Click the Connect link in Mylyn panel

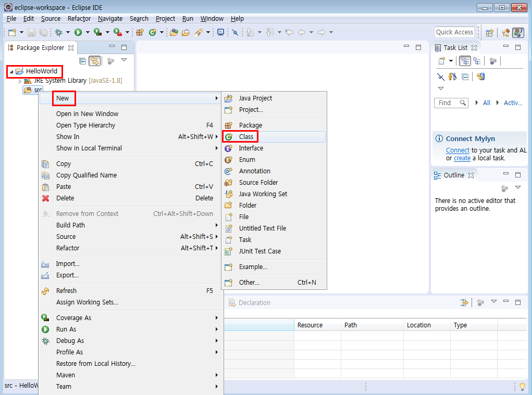coord(457,150)
